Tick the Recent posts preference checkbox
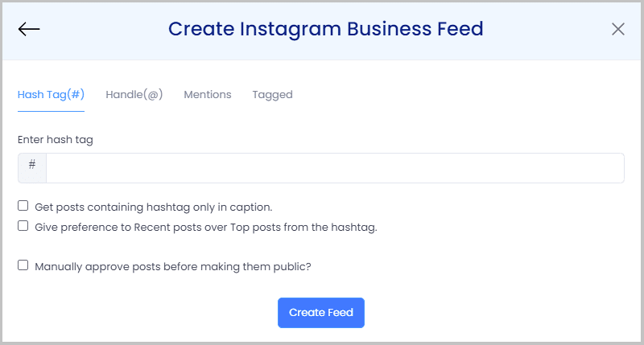This screenshot has width=644, height=345. click(x=23, y=226)
